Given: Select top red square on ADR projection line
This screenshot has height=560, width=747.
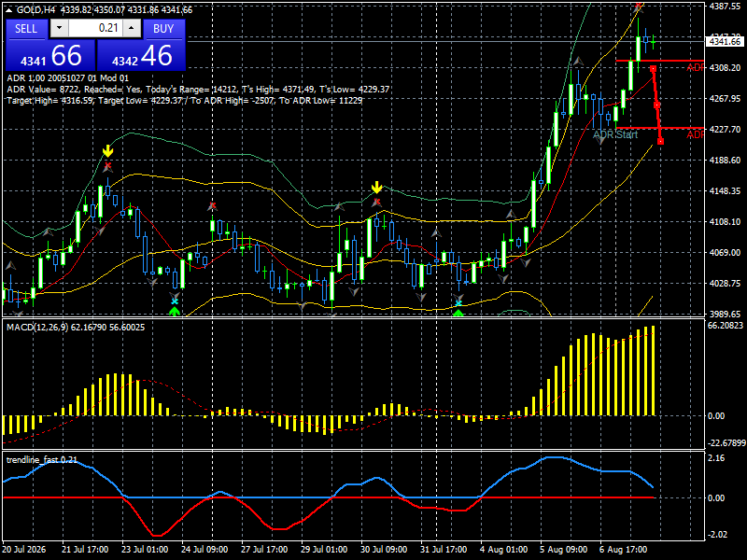Looking at the screenshot, I should point(653,68).
